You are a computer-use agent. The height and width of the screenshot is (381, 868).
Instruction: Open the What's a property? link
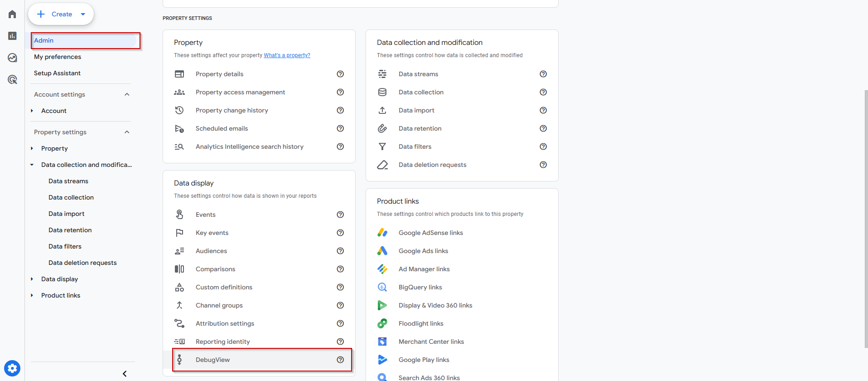287,55
